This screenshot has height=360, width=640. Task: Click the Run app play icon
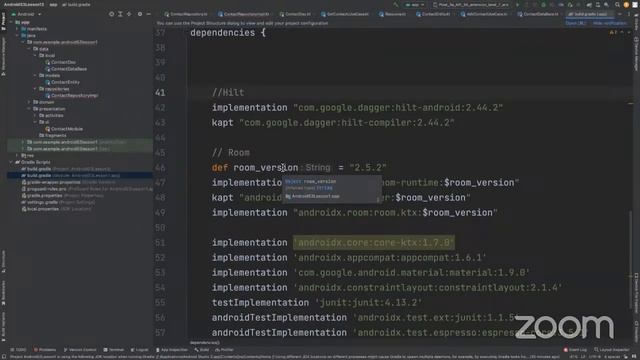pos(518,5)
